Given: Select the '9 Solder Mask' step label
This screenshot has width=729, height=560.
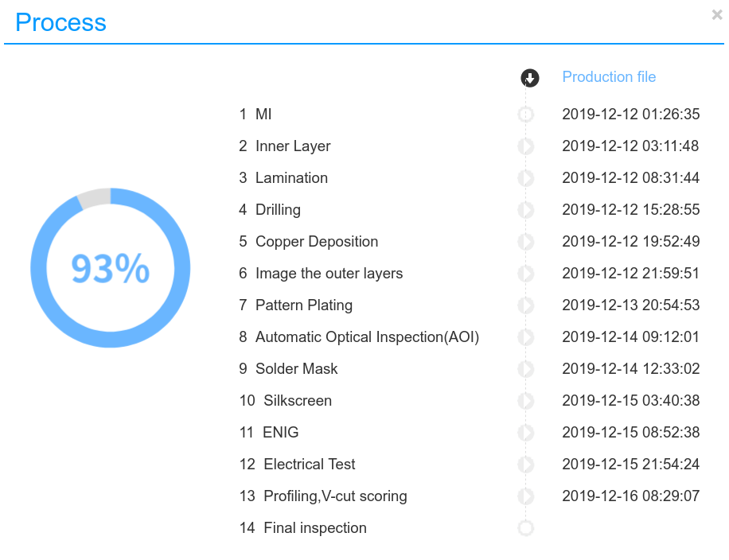Looking at the screenshot, I should (288, 368).
